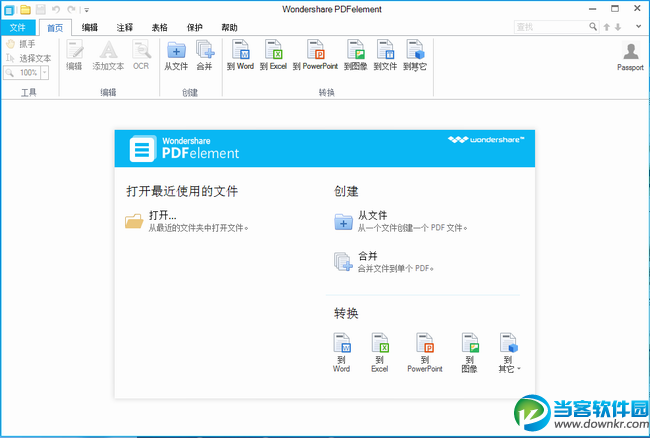Click the PDFelement app icon in title bar
The image size is (650, 438).
coord(9,10)
